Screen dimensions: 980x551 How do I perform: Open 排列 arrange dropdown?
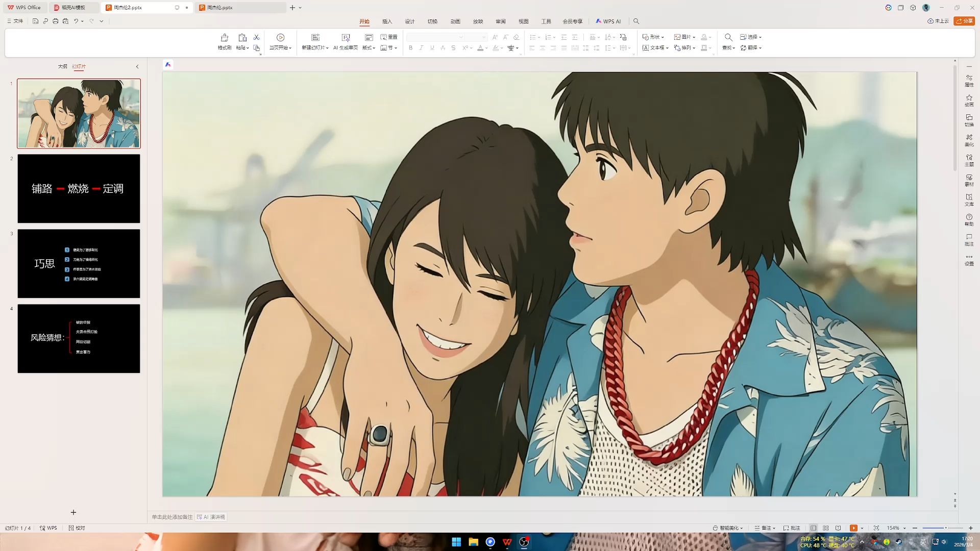[684, 48]
